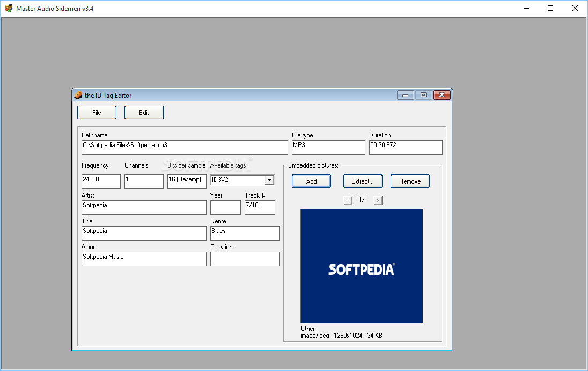588x371 pixels.
Task: Minimize the Master Audio Sidemen window
Action: (x=526, y=8)
